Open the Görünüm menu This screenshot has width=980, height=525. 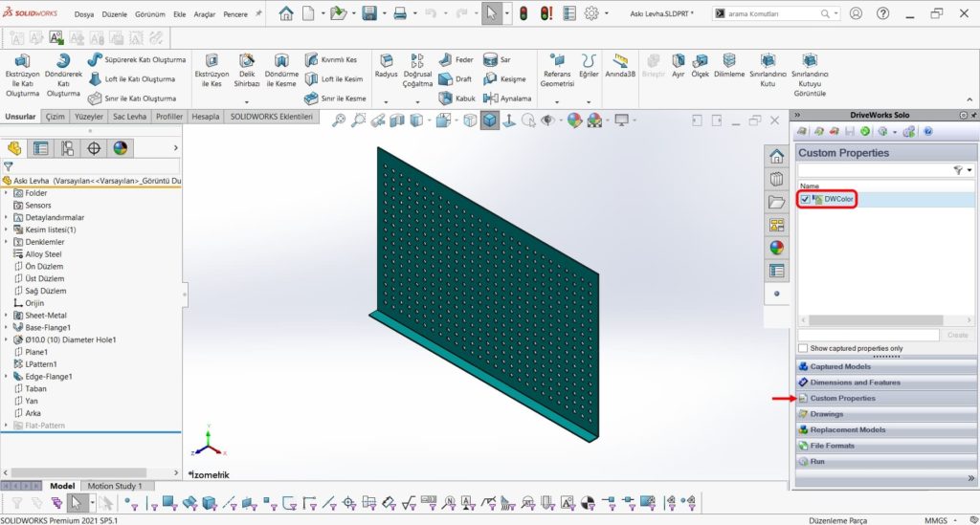pyautogui.click(x=150, y=14)
